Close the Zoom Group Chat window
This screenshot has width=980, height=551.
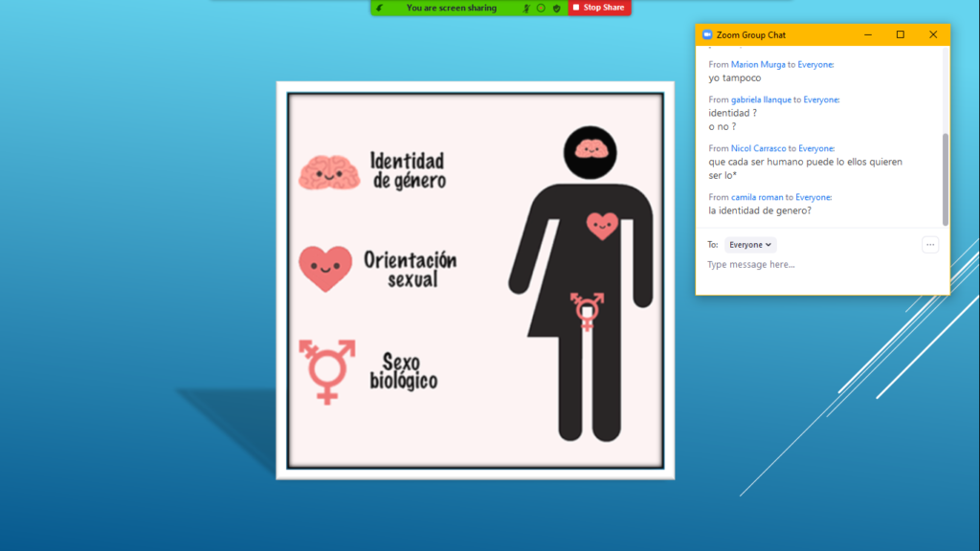(x=933, y=34)
